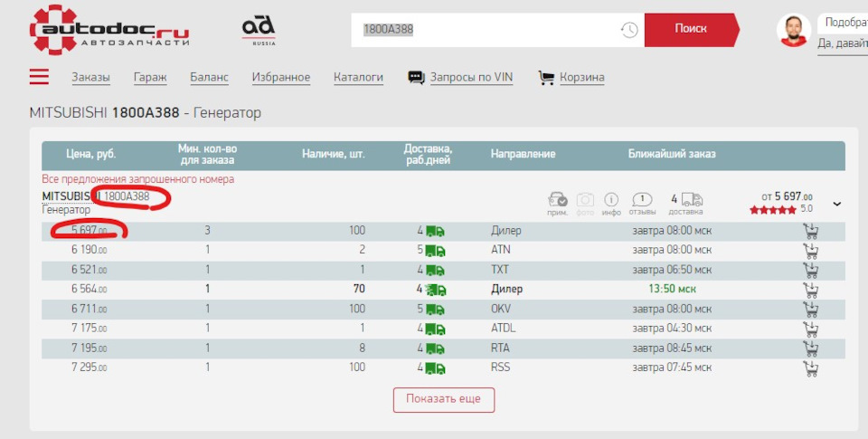The width and height of the screenshot is (868, 439).
Task: Click the consultant avatar photo
Action: tap(794, 30)
